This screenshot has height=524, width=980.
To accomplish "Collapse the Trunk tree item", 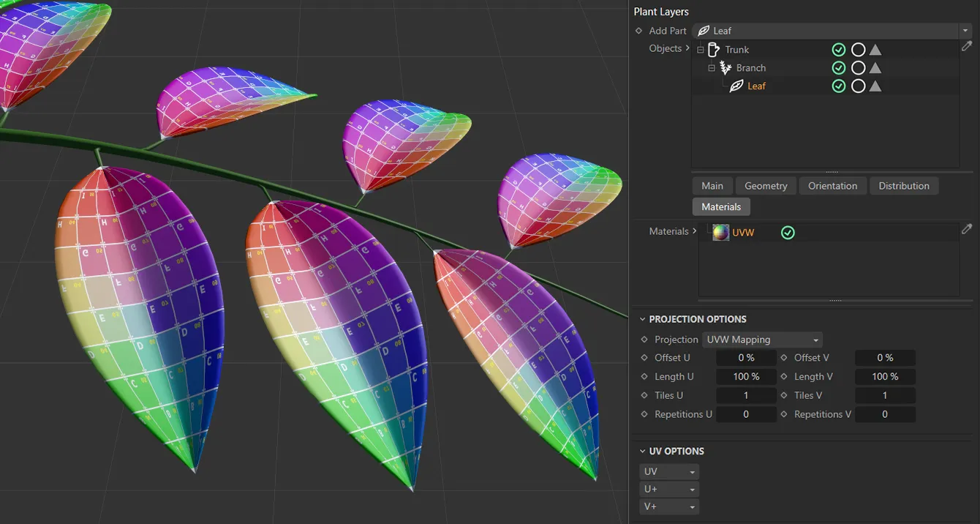I will tap(700, 49).
